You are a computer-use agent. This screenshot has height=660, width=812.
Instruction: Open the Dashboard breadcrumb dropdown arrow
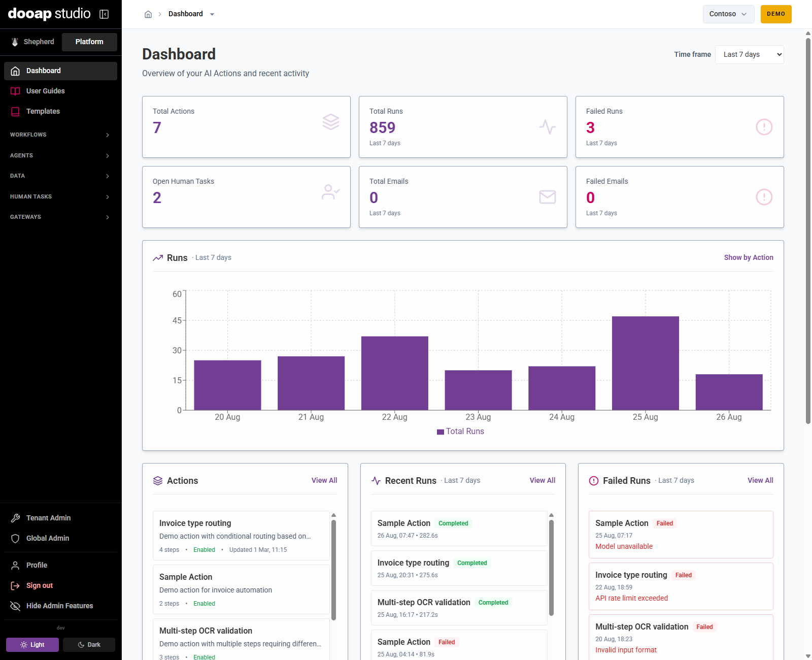[x=212, y=14]
